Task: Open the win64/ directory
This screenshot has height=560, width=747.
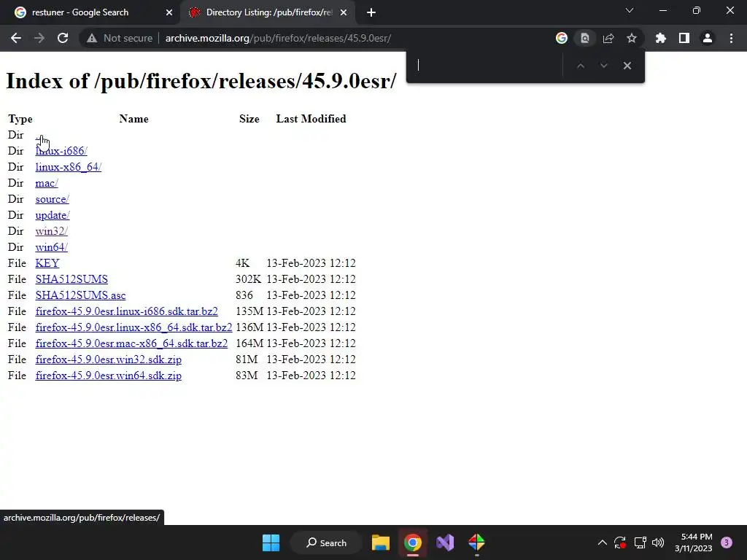Action: pos(52,247)
